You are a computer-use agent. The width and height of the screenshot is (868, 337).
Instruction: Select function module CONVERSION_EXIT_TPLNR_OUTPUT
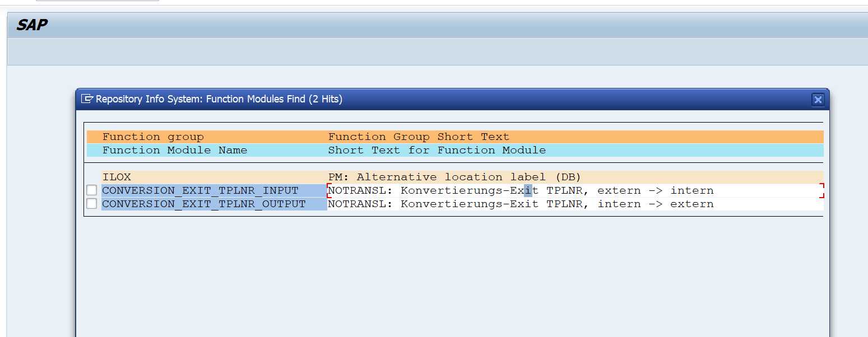pyautogui.click(x=203, y=204)
